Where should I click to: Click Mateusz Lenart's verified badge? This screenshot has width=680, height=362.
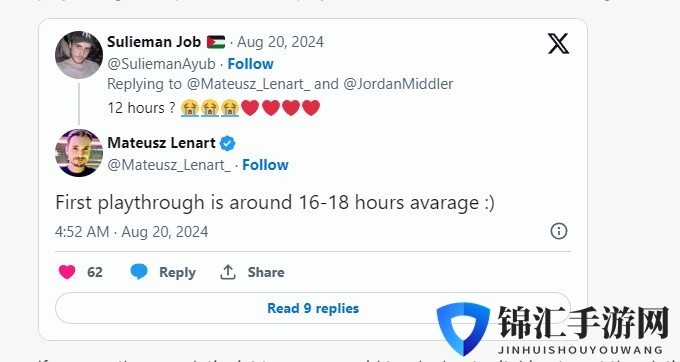[x=227, y=143]
